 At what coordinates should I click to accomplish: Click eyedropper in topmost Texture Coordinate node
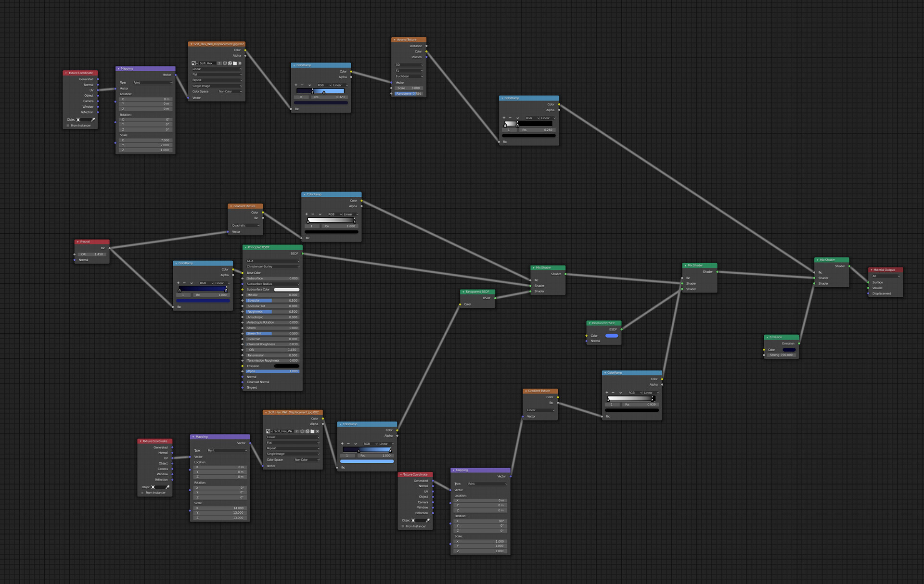pos(93,119)
